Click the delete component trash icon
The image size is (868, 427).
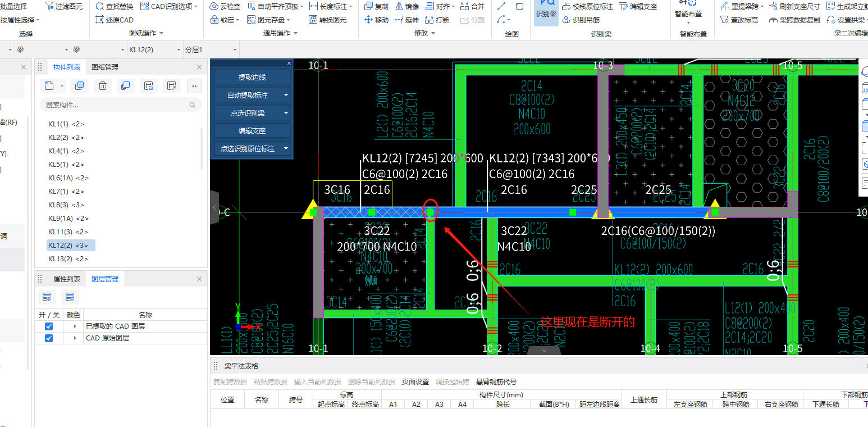103,86
